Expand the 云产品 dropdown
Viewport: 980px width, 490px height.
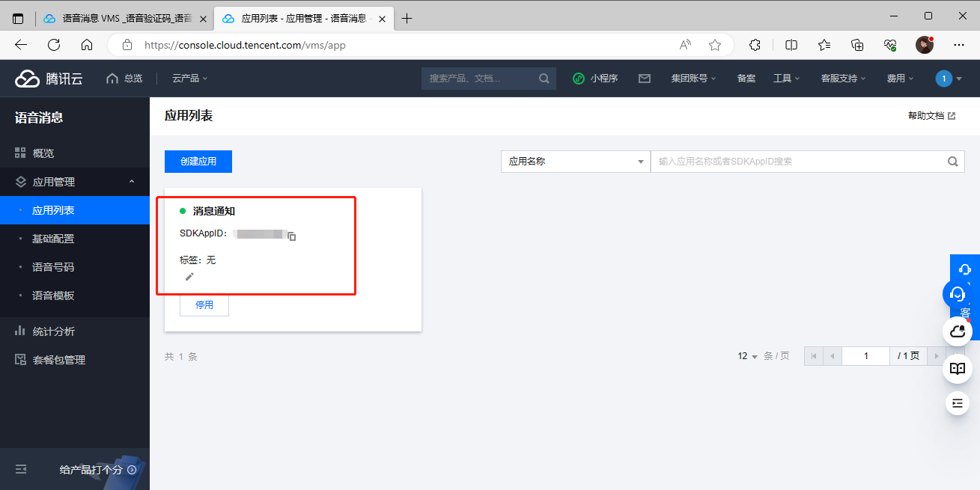point(189,78)
